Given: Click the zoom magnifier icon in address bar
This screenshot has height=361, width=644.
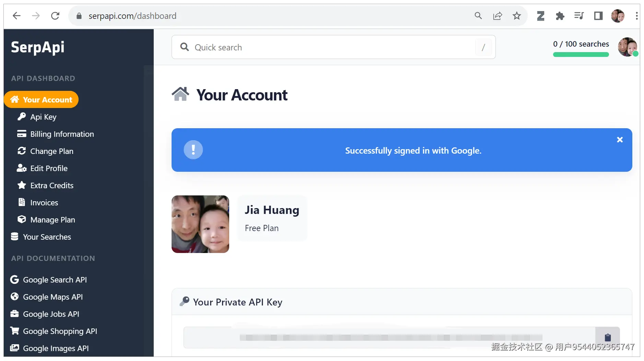Looking at the screenshot, I should pos(478,16).
